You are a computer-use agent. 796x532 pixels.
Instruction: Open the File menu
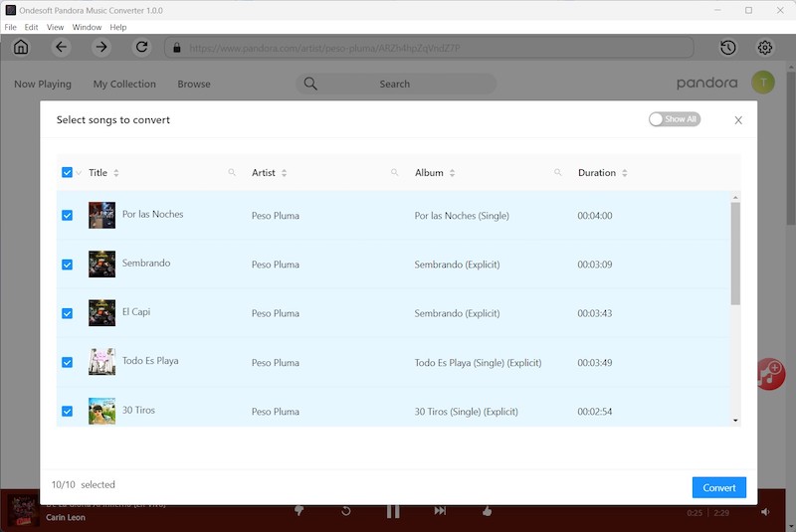(10, 28)
